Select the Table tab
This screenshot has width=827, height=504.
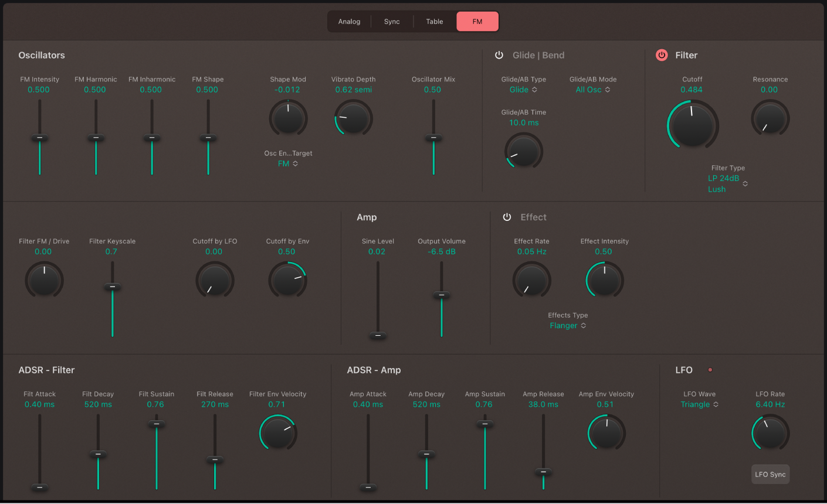[x=434, y=21]
